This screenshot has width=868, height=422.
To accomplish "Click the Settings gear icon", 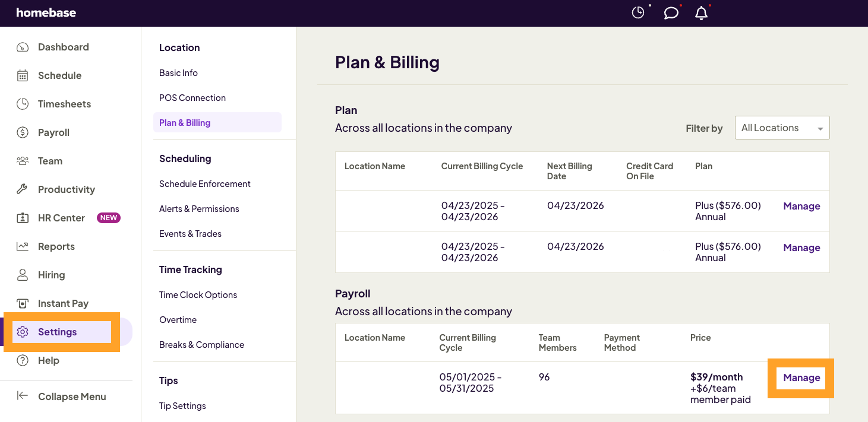I will point(21,332).
